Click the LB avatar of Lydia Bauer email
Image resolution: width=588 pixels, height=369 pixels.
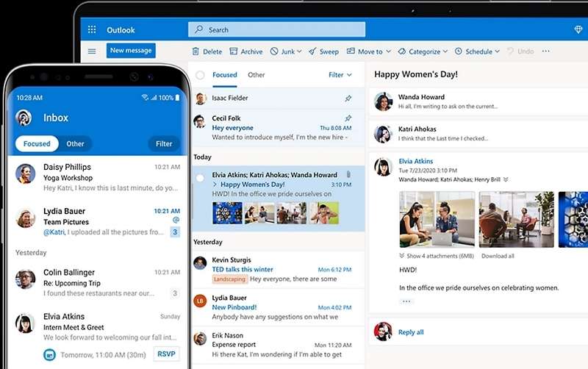pos(200,301)
